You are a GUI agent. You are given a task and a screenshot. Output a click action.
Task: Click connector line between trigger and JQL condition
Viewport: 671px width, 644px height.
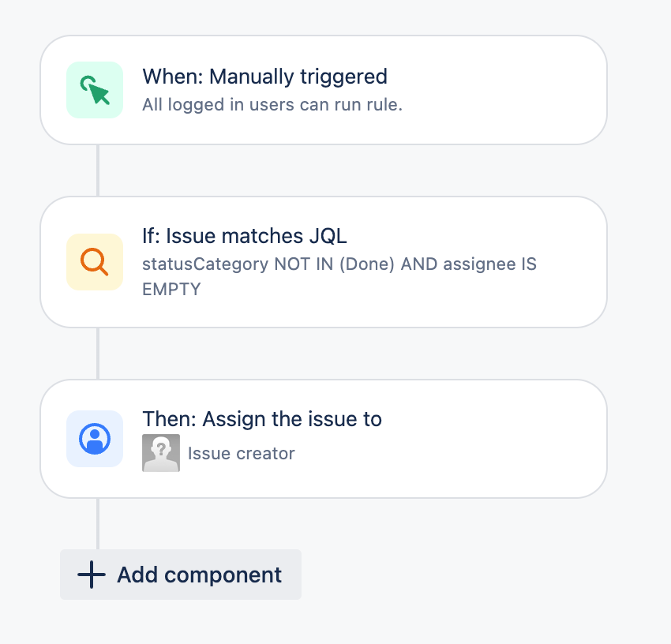[x=98, y=170]
